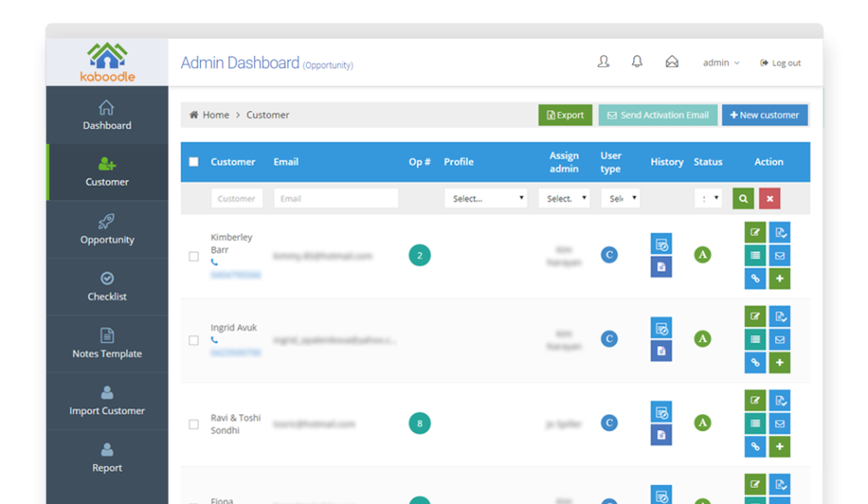The image size is (868, 504).
Task: Clear filters with the red X button
Action: [770, 199]
